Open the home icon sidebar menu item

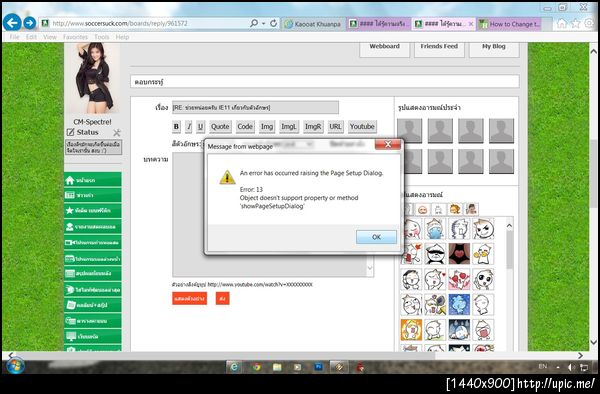click(93, 180)
